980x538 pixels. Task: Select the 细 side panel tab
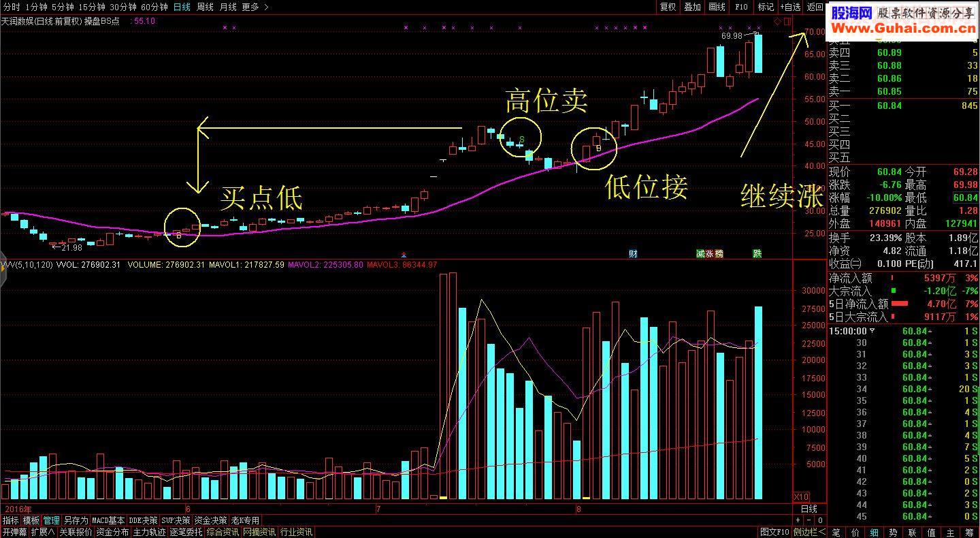pyautogui.click(x=875, y=532)
